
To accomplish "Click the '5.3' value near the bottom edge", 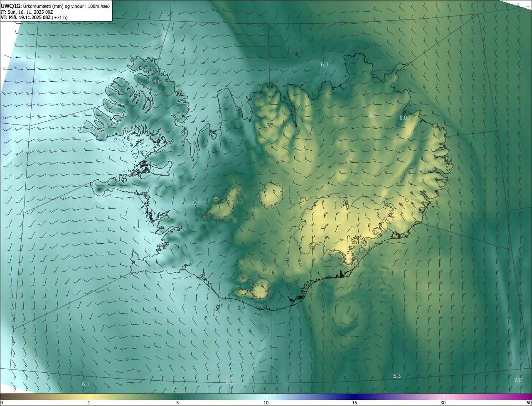I will click(397, 376).
